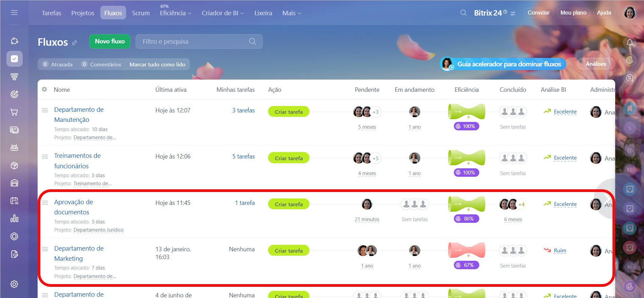Select the tasks checkmark sidebar icon
The height and width of the screenshot is (298, 644).
point(14,59)
